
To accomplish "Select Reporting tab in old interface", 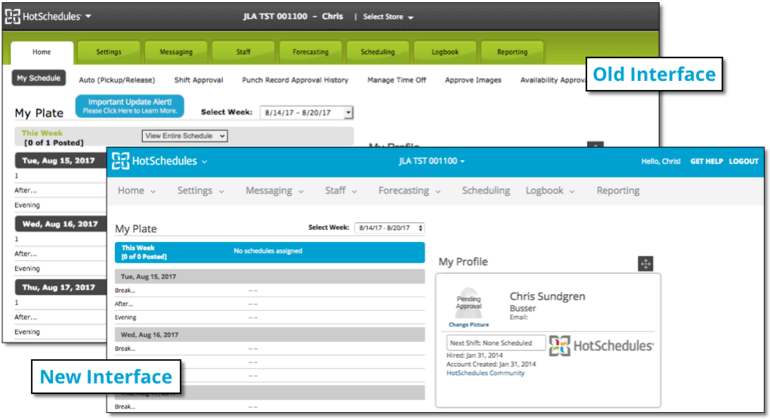I will click(x=512, y=52).
